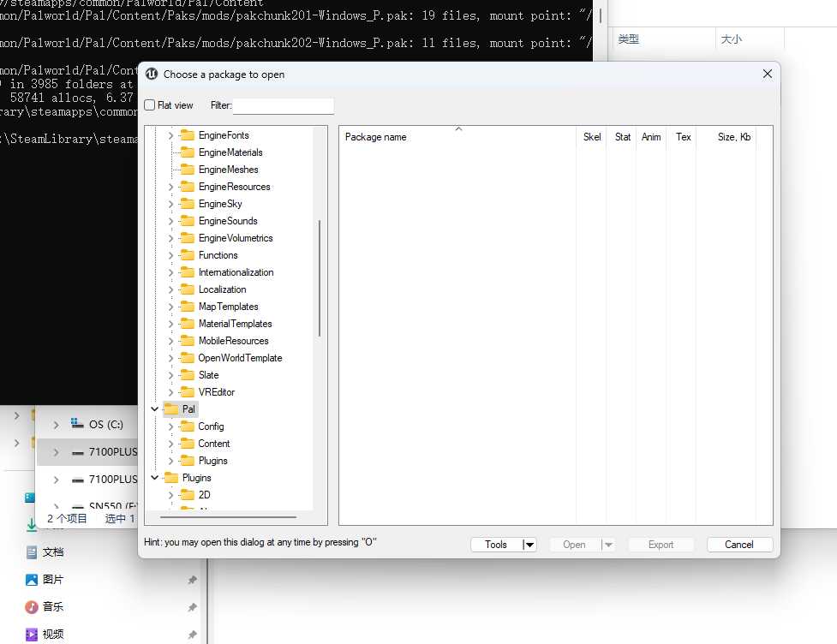Enable the Flat view checkbox

150,105
